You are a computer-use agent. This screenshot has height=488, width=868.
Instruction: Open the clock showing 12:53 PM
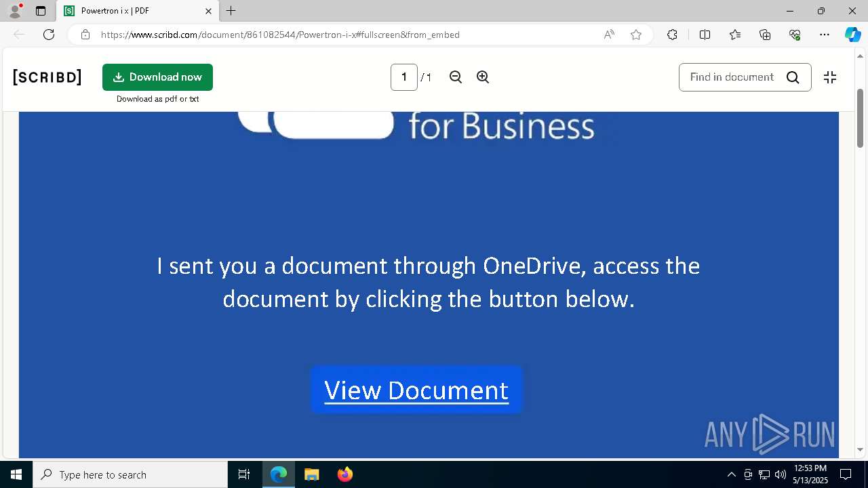pos(810,474)
